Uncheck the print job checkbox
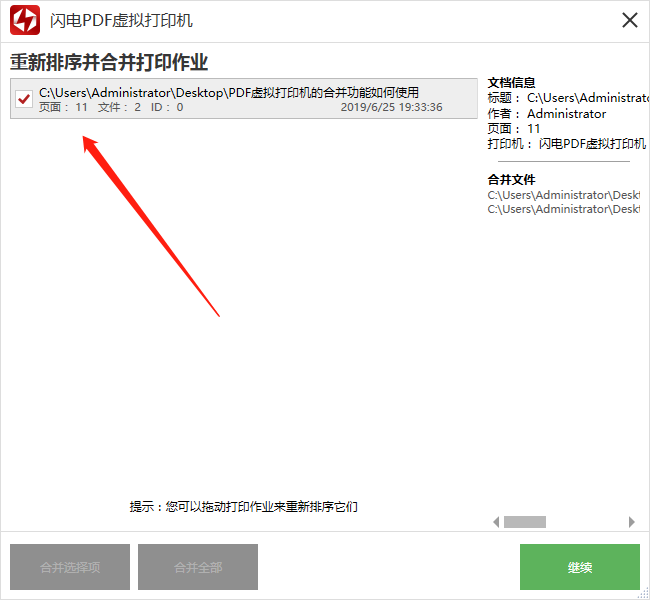 [x=24, y=99]
